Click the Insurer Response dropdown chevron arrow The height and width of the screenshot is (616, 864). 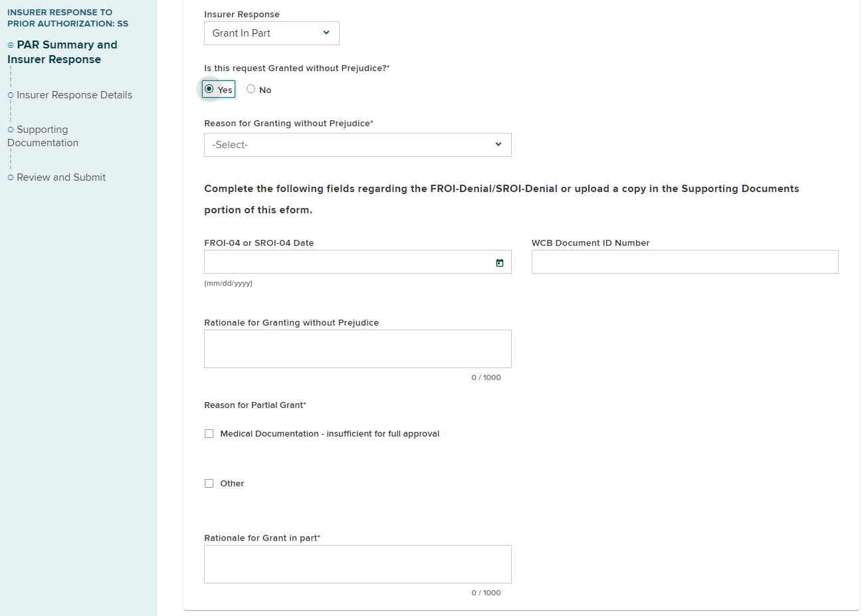point(326,33)
